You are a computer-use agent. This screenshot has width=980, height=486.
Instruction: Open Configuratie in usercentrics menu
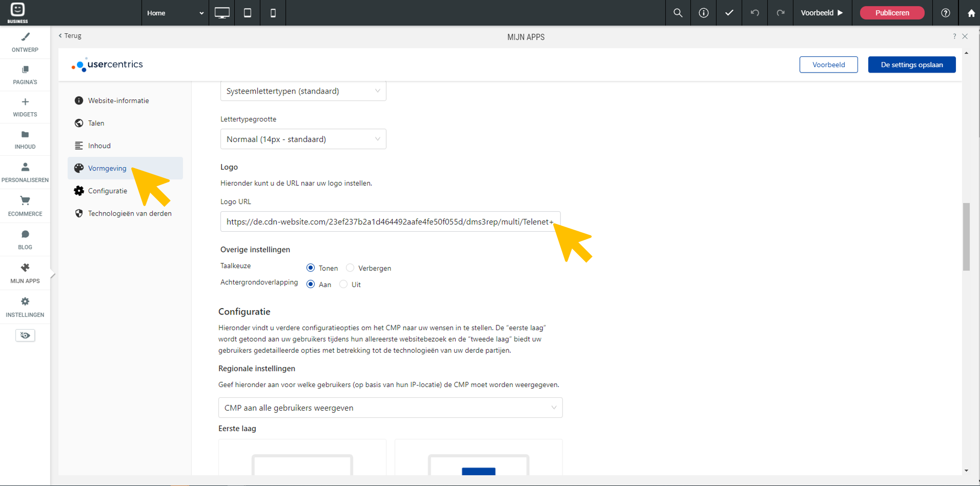107,191
